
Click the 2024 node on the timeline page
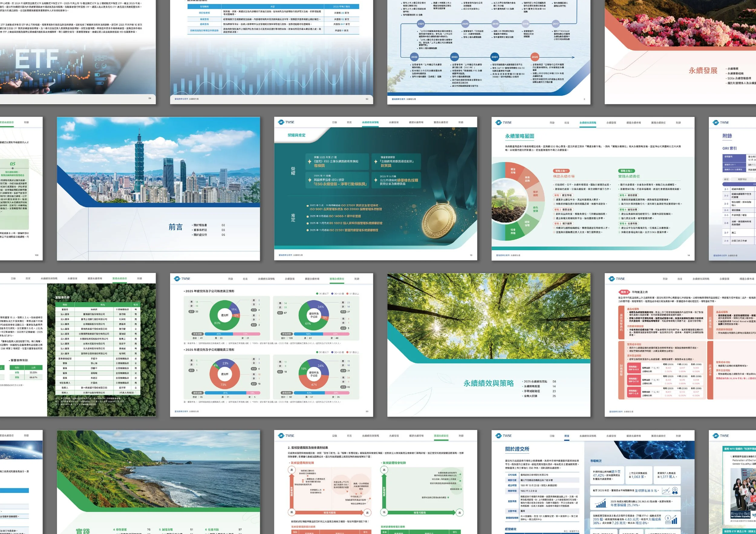pos(494,57)
